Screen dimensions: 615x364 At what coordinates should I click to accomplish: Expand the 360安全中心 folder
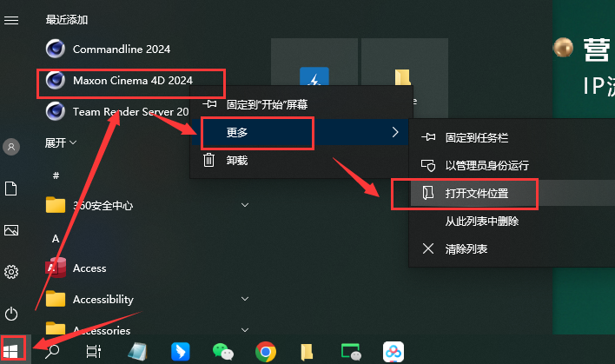click(245, 205)
